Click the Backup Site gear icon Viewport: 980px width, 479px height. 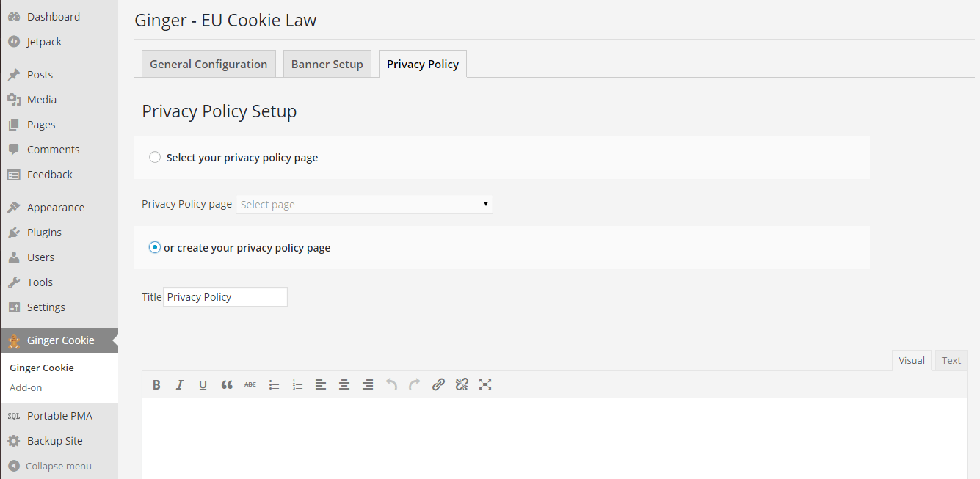(14, 441)
